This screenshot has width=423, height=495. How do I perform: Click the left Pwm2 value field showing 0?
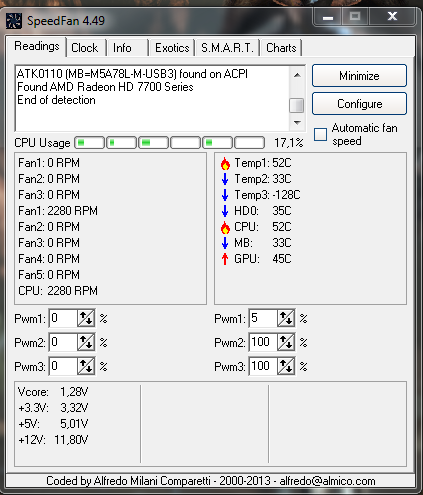[63, 343]
